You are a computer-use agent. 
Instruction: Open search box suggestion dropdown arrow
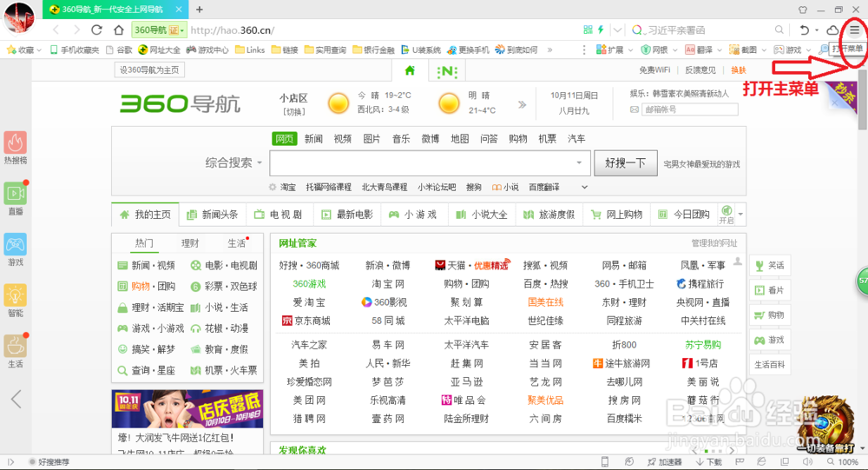click(x=579, y=163)
